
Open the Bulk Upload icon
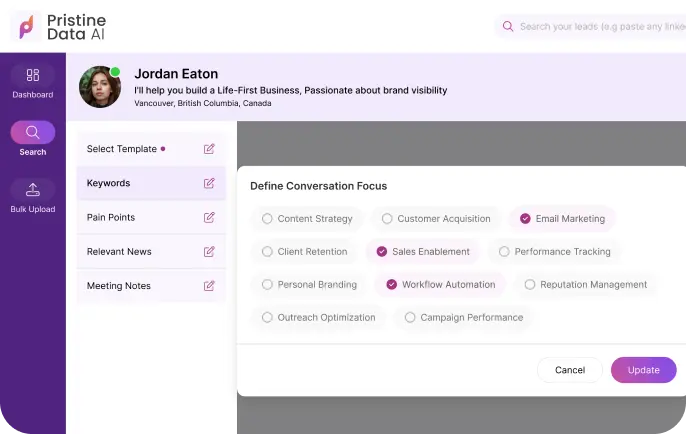(33, 189)
